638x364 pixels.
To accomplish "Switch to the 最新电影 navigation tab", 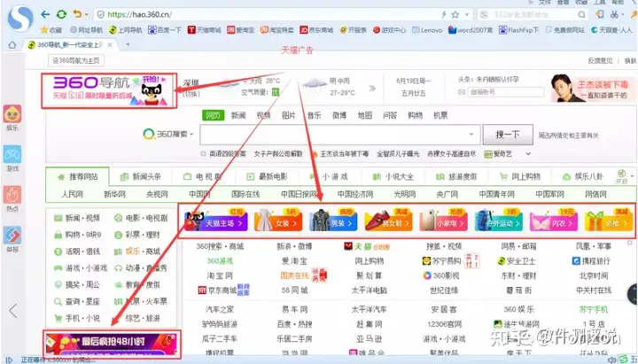I will coord(267,177).
